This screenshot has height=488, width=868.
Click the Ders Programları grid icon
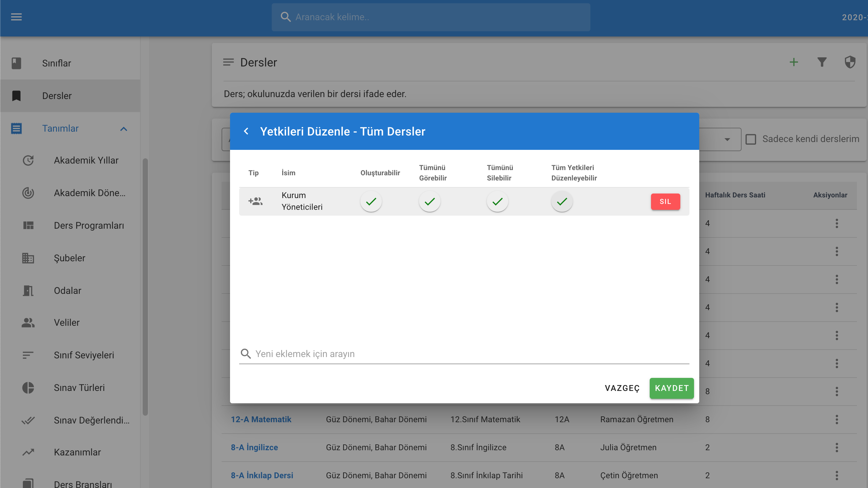coord(28,226)
